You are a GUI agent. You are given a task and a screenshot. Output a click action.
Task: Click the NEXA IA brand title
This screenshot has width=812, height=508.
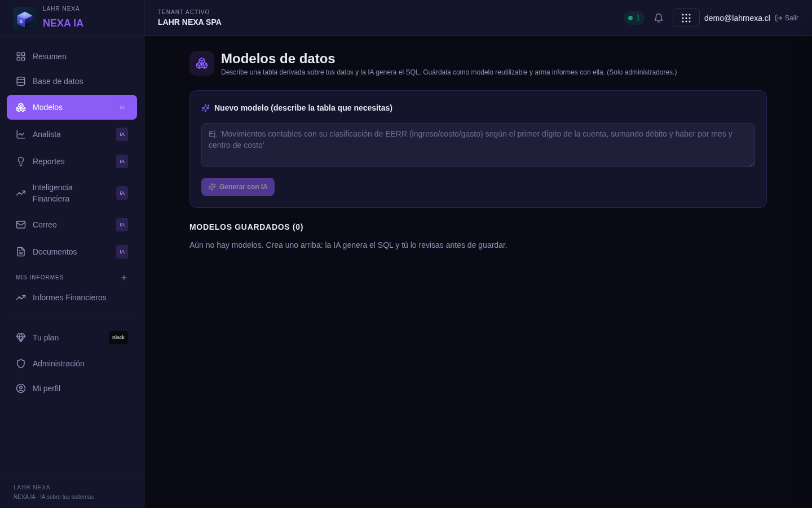(x=63, y=23)
